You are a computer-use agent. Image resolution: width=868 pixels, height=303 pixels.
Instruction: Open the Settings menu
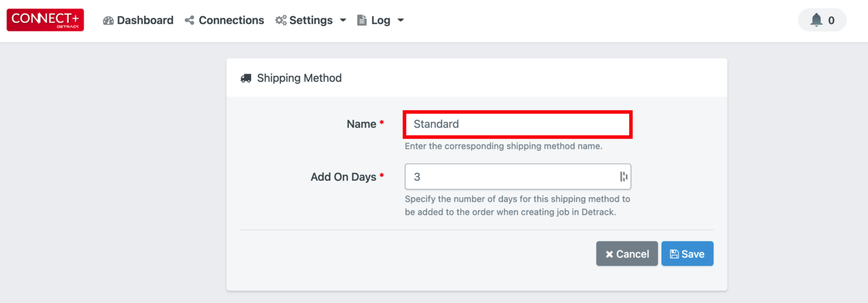tap(311, 20)
